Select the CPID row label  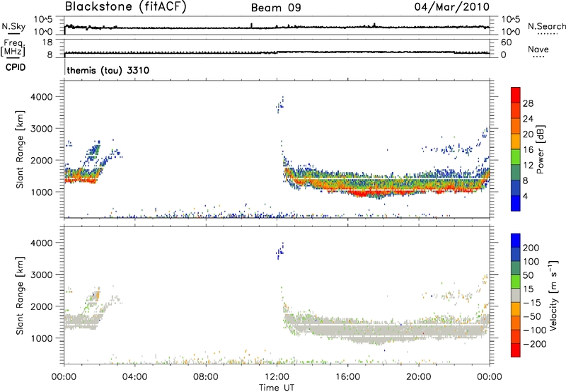click(16, 67)
